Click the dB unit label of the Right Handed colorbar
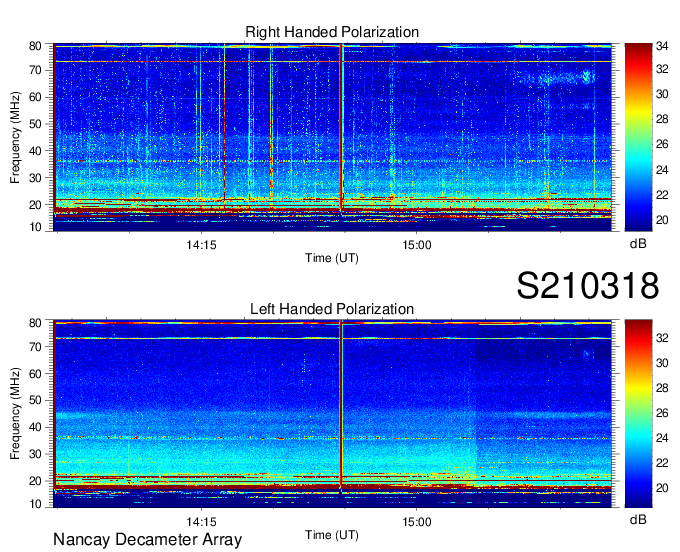680x552 pixels. pos(638,244)
